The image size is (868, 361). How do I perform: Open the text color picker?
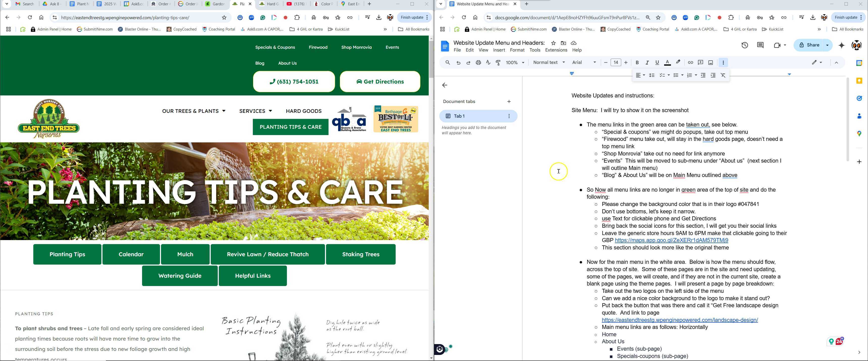pyautogui.click(x=667, y=63)
